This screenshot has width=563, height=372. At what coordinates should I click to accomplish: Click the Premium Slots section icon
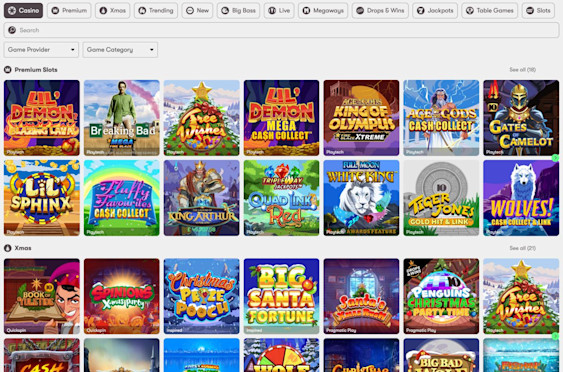[x=8, y=70]
